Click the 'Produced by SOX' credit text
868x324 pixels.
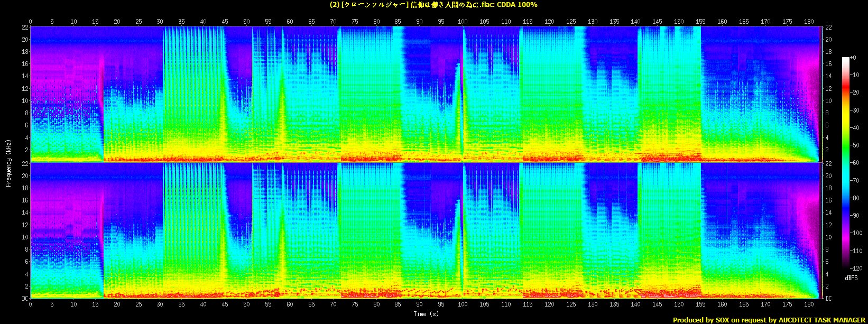769,320
